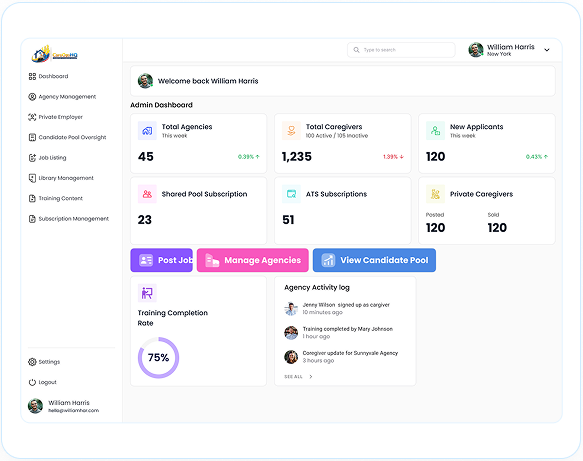Screen dimensions: 583x461
Task: Click the Post Job button
Action: (x=161, y=260)
